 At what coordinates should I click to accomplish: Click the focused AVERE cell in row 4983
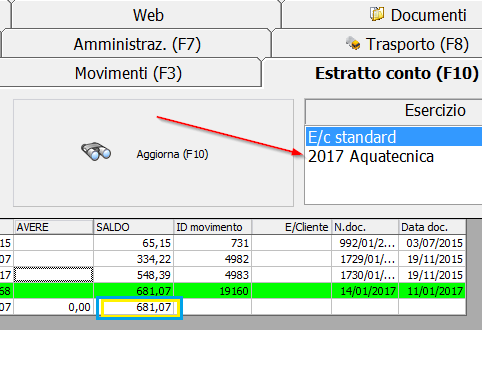[53, 275]
